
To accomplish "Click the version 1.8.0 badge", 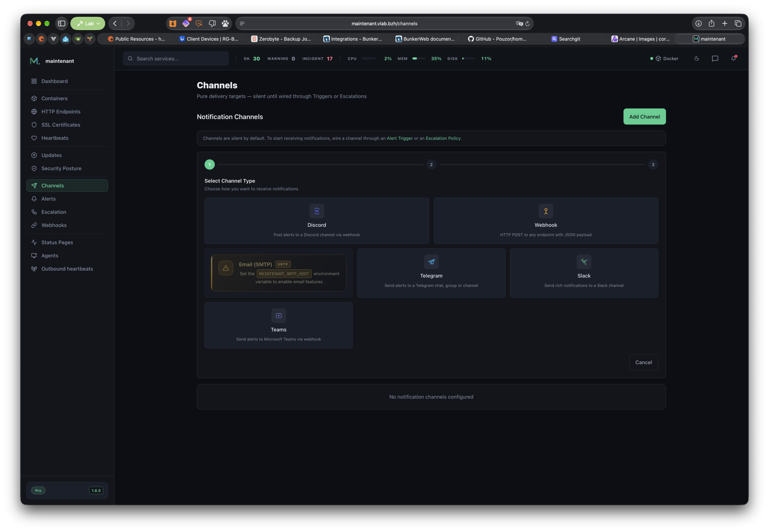I will pos(96,490).
